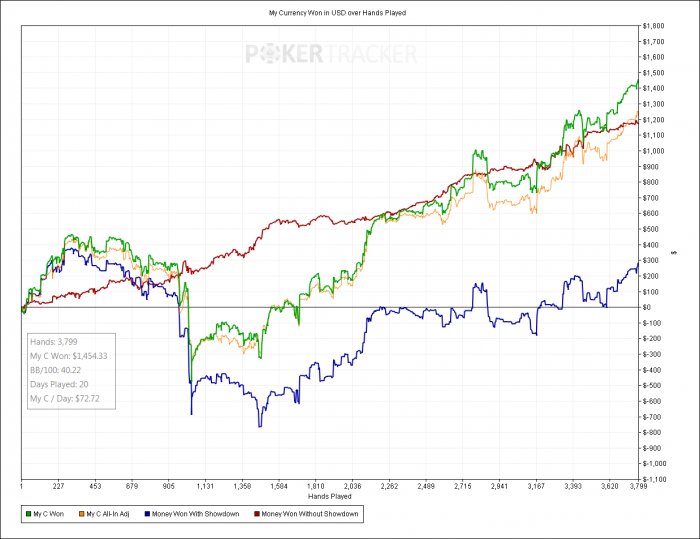Click the 3,620 x-axis tick label
Screen dimensions: 700x539
pos(610,486)
